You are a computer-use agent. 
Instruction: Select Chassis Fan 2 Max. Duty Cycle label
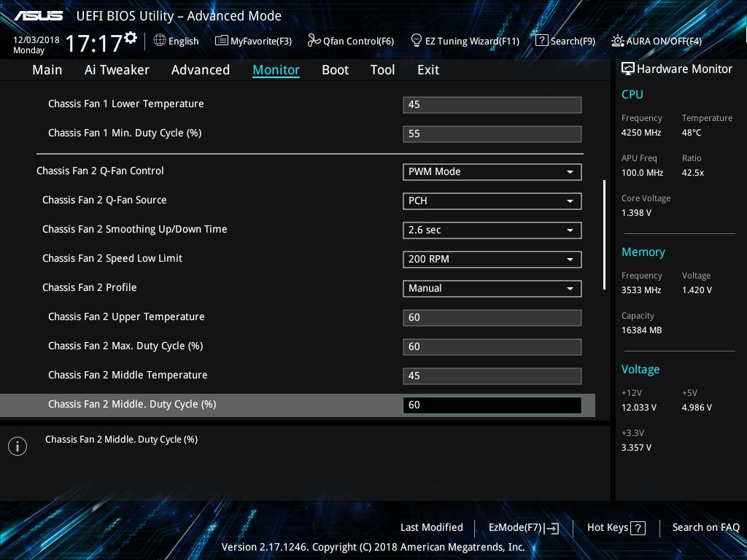(125, 346)
